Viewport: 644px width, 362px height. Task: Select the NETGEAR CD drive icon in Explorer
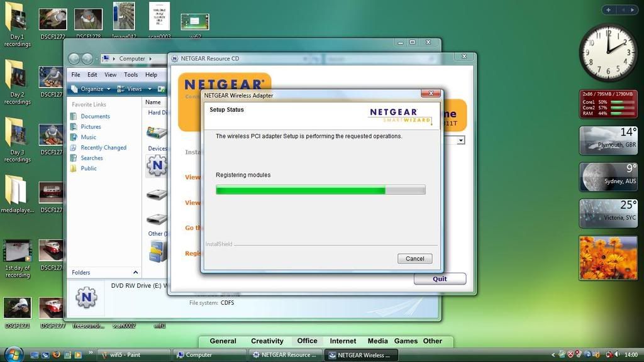(157, 166)
